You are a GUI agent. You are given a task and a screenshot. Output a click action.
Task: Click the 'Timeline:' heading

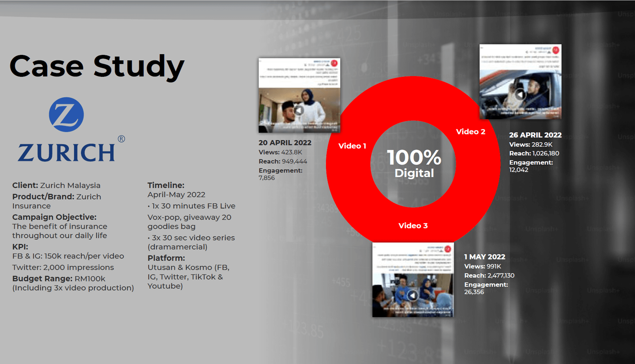point(166,185)
